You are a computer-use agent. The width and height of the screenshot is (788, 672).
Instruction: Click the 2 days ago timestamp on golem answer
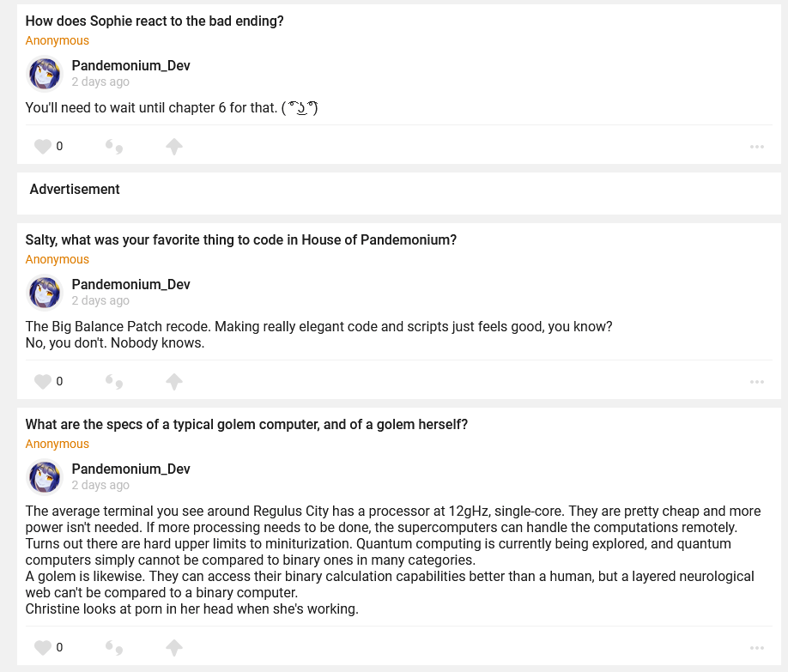pos(100,485)
